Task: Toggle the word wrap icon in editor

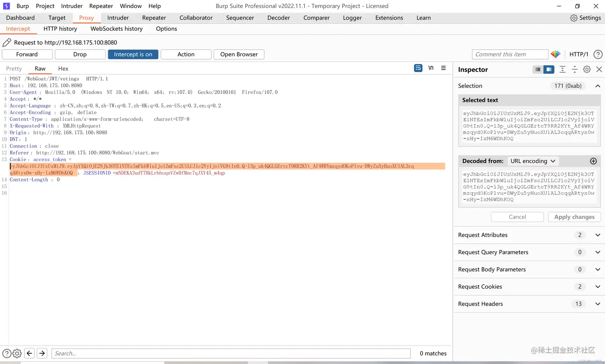Action: coord(418,68)
